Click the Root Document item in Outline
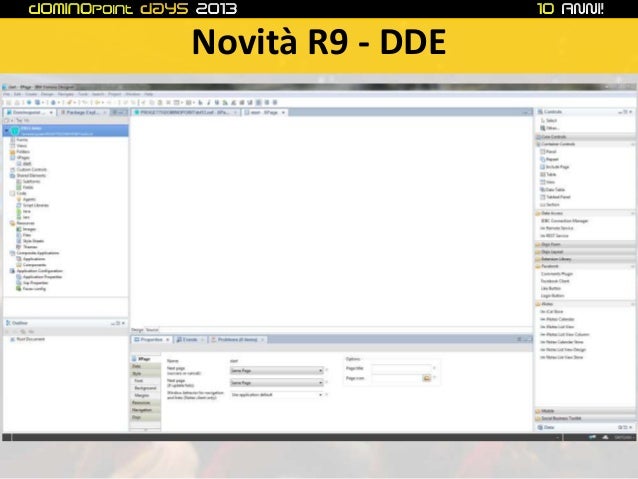 tap(30, 339)
